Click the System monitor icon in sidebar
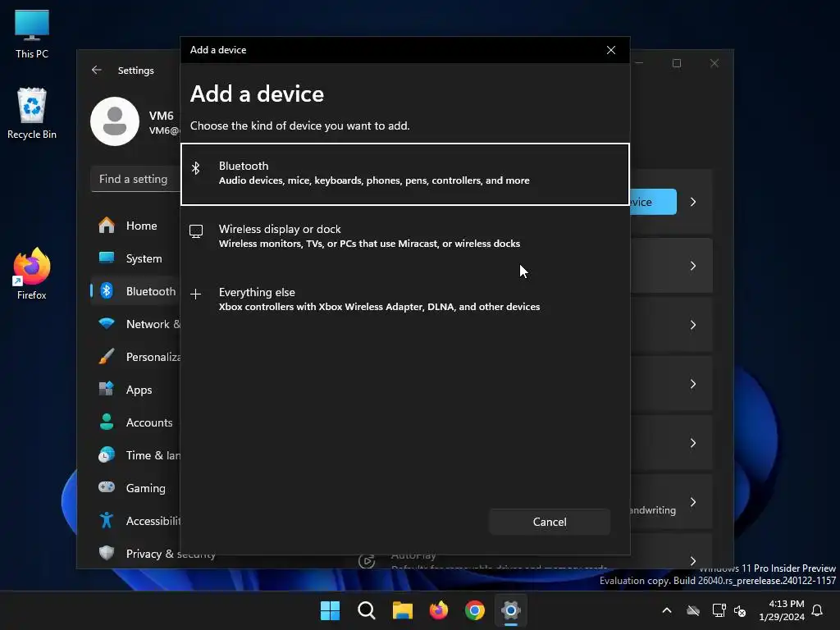This screenshot has height=630, width=840. pos(107,258)
